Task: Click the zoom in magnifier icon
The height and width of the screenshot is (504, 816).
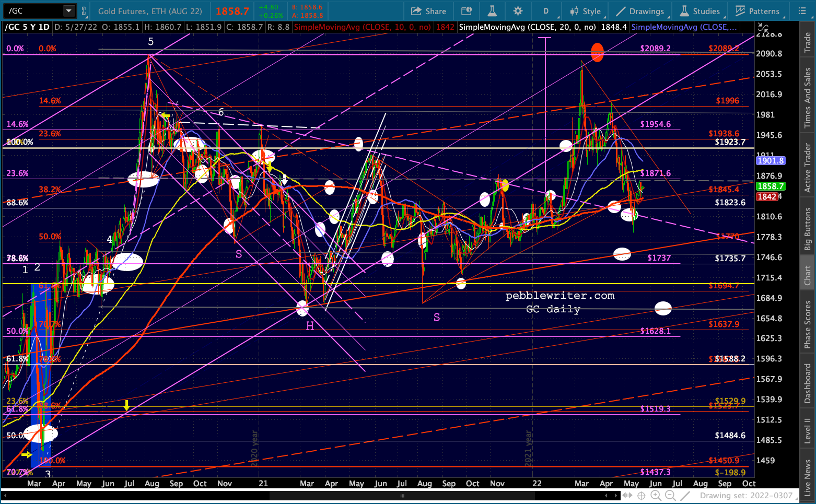Action: [656, 496]
